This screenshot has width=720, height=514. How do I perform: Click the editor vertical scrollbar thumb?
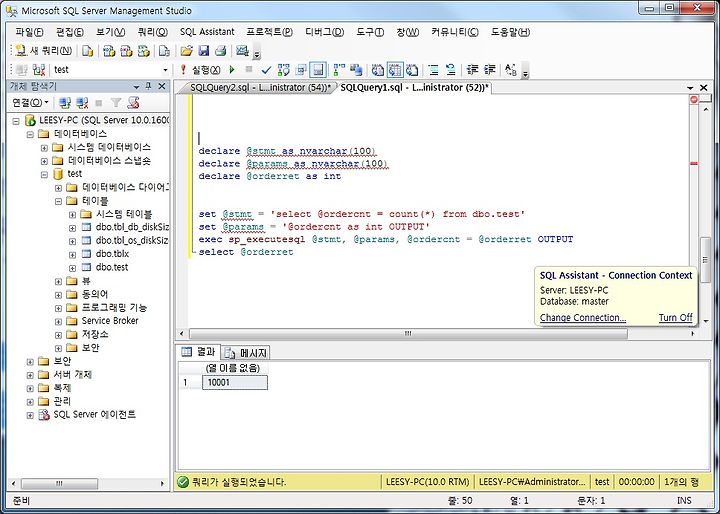[705, 260]
